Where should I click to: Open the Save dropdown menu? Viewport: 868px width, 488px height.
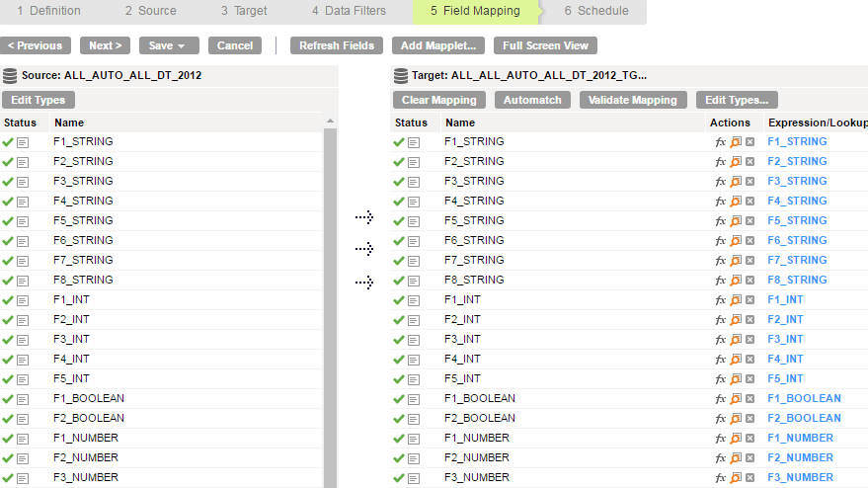pos(169,45)
